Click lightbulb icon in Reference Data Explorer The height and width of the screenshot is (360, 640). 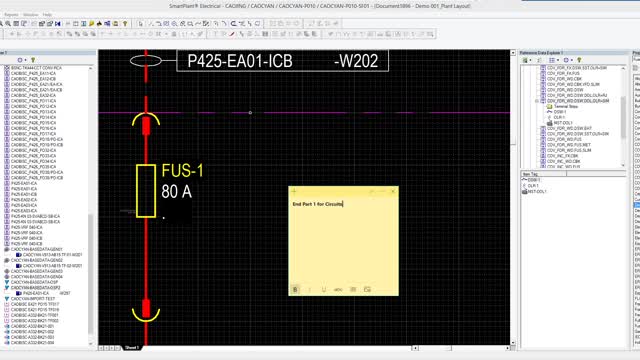(x=579, y=60)
